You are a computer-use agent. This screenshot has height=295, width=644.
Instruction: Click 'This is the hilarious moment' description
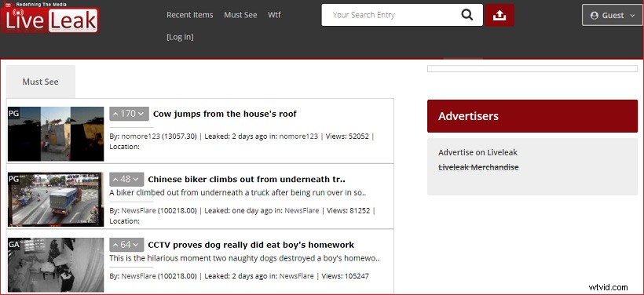coord(244,258)
